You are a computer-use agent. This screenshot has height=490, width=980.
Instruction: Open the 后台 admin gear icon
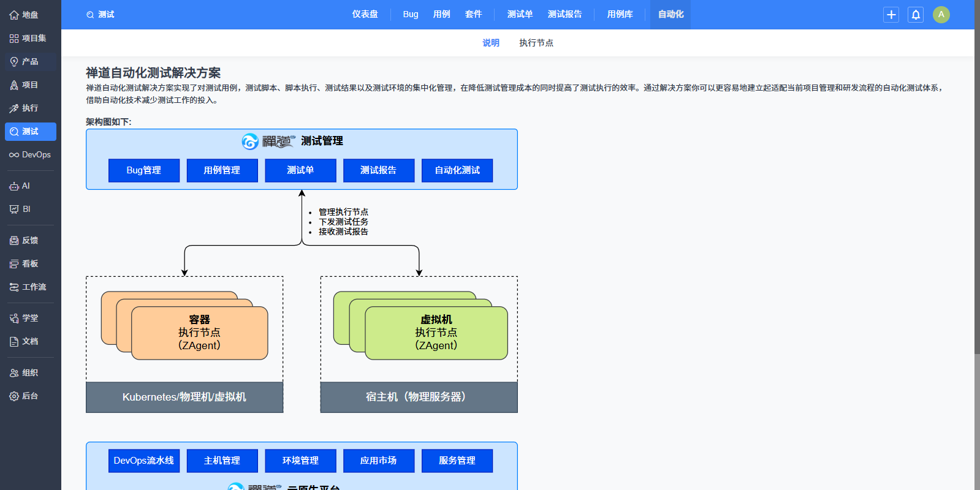[x=14, y=396]
